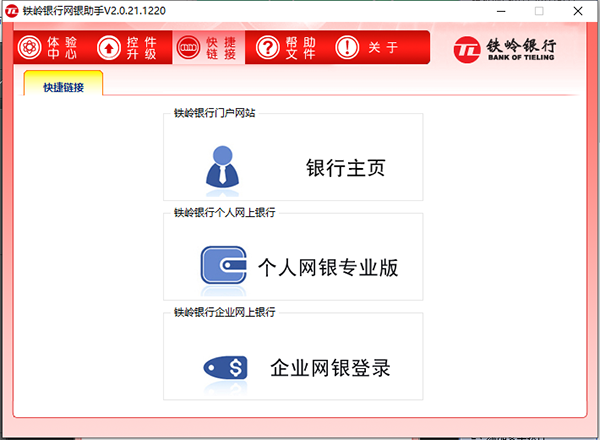
Task: Switch to the 快捷链接 yellow tab
Action: [63, 83]
